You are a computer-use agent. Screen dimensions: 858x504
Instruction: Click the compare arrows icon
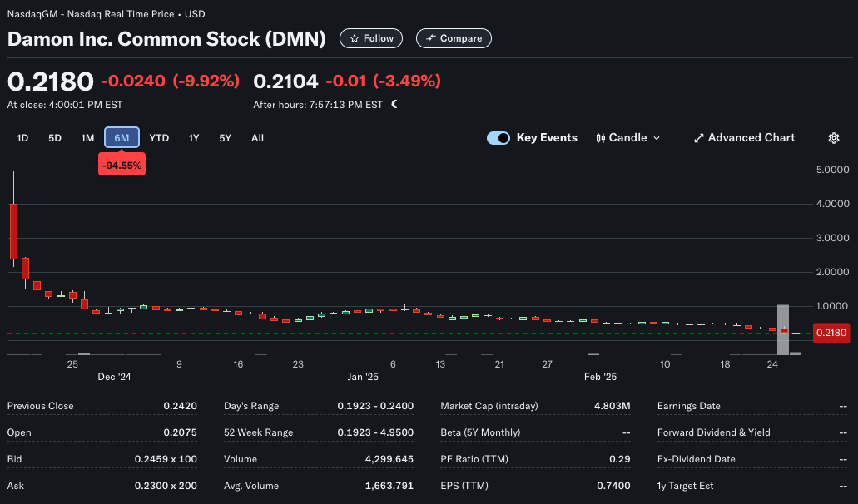pyautogui.click(x=431, y=38)
